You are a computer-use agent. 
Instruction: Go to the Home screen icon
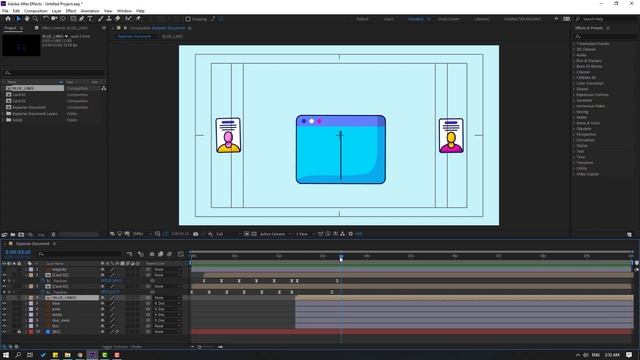tap(8, 19)
